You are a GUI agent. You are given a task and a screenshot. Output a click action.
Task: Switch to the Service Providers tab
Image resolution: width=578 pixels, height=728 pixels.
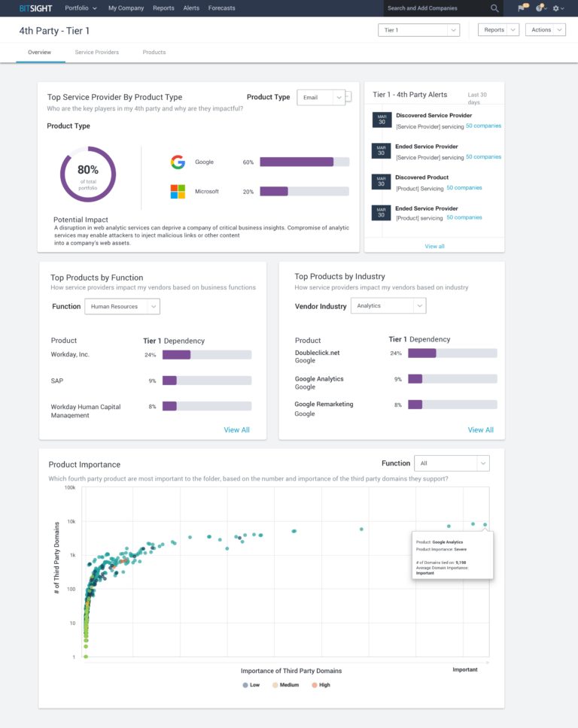tap(96, 53)
